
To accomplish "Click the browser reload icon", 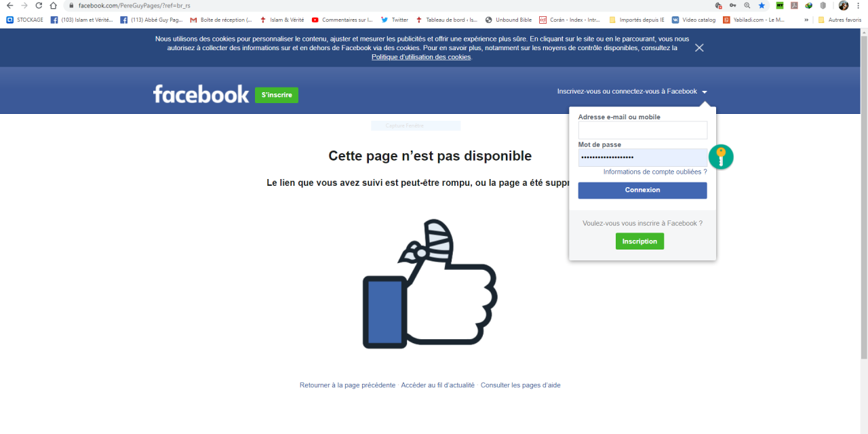I will 39,5.
